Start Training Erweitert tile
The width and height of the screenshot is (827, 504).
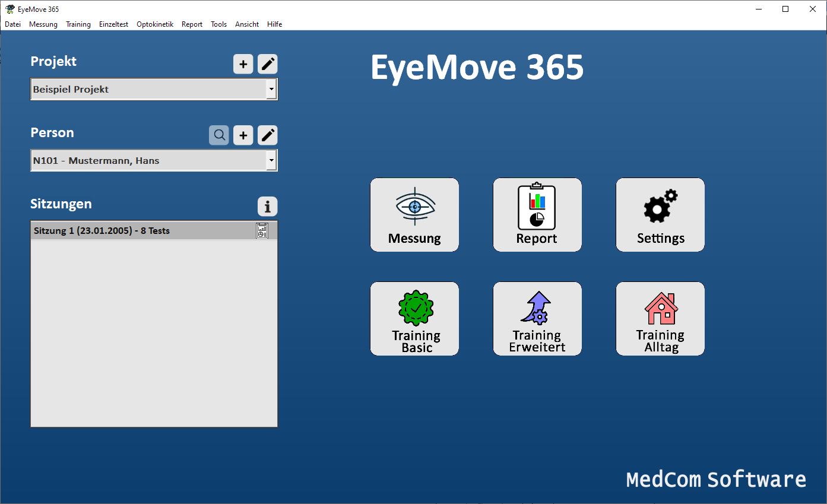537,319
